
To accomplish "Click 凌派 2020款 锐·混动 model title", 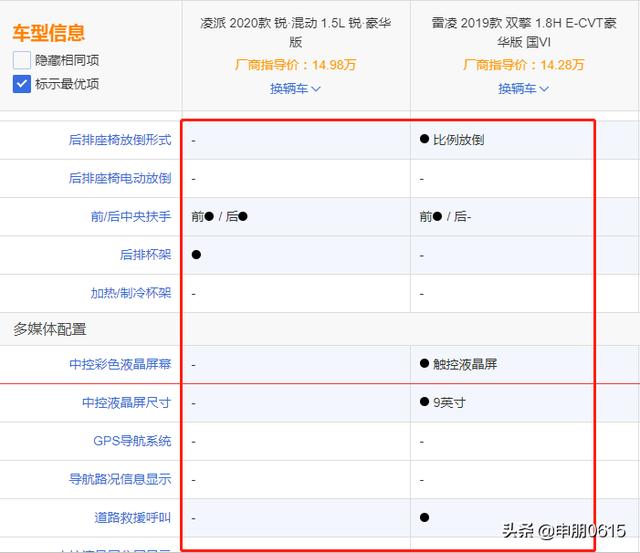I will (295, 33).
